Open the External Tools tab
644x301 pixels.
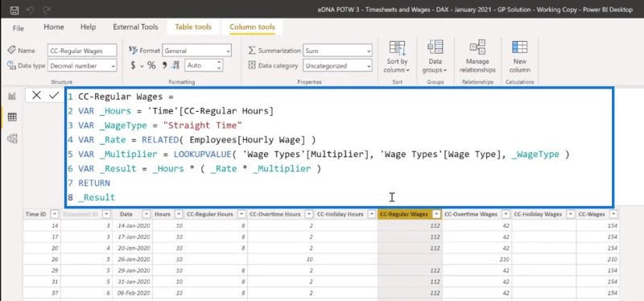(135, 27)
